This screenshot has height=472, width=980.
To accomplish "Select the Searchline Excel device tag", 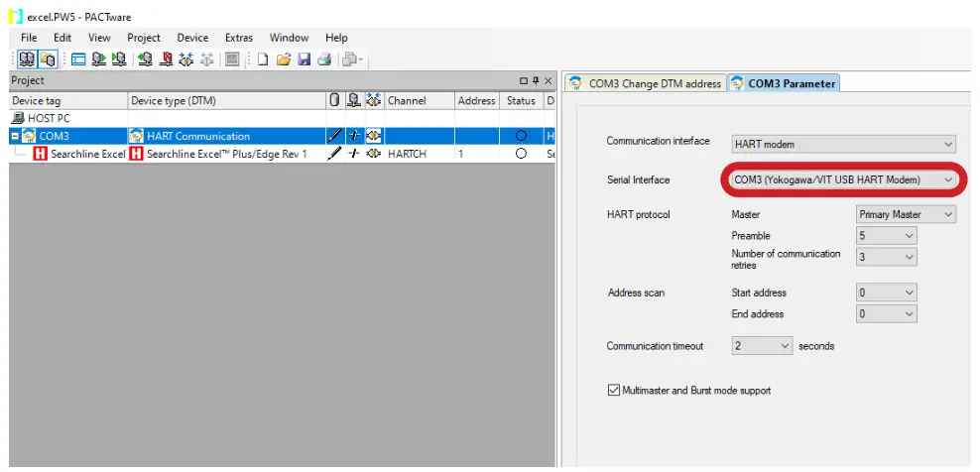I will click(x=87, y=153).
